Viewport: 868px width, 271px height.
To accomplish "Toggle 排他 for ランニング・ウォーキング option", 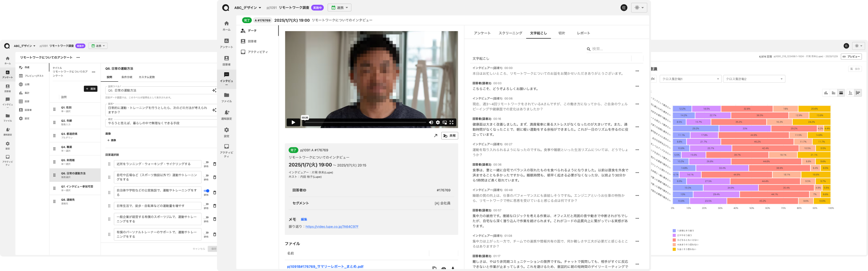I will (206, 163).
